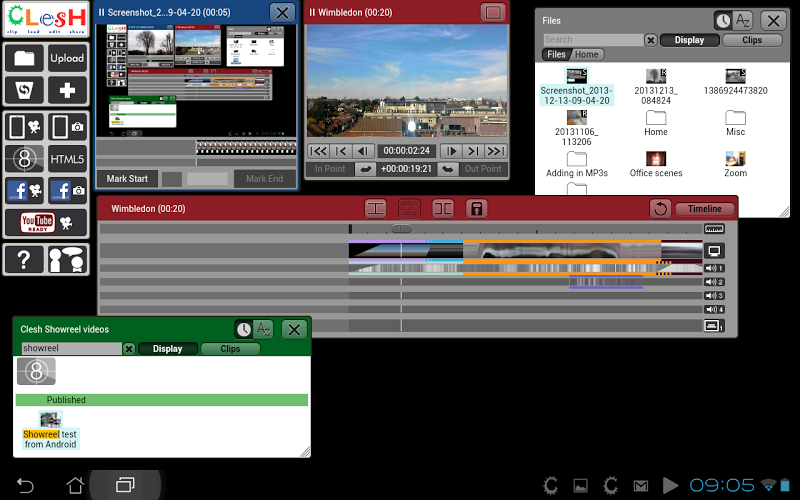Click the first trim tool in timeline header
Viewport: 800px width, 500px height.
(376, 209)
